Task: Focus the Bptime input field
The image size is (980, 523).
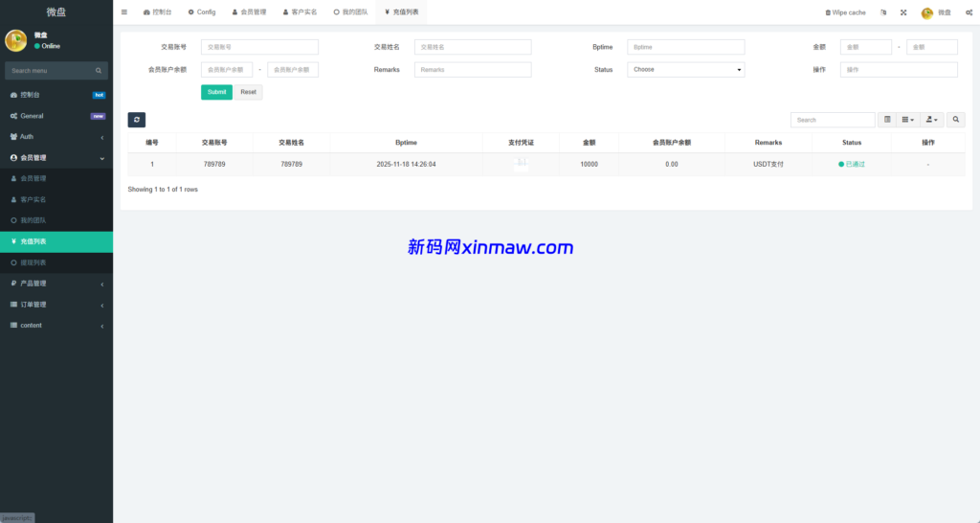Action: tap(685, 47)
